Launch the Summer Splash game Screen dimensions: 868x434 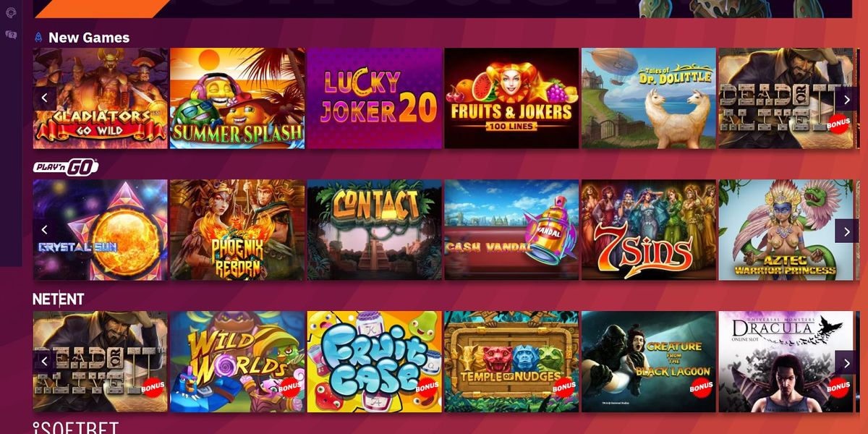pyautogui.click(x=237, y=98)
